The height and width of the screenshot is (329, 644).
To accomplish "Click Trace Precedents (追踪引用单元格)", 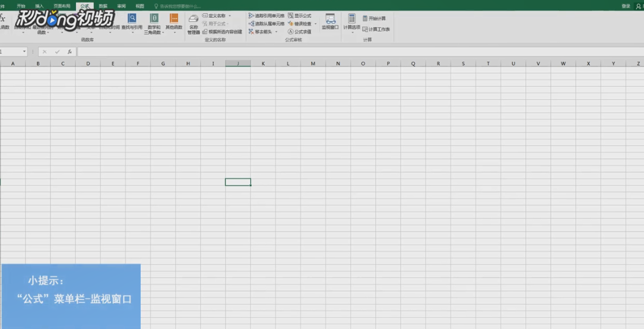I will [267, 15].
